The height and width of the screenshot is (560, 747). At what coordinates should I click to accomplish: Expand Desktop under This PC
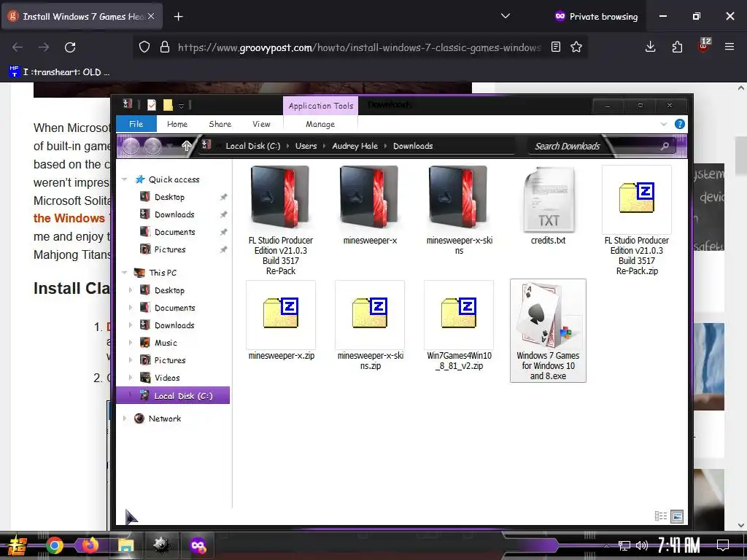click(x=131, y=290)
